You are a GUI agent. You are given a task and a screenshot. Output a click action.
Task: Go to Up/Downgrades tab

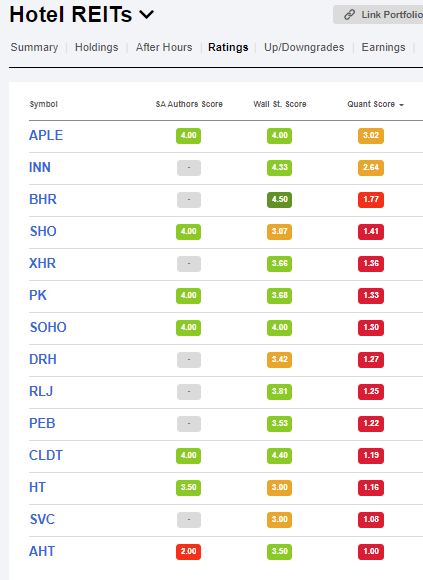coord(304,47)
